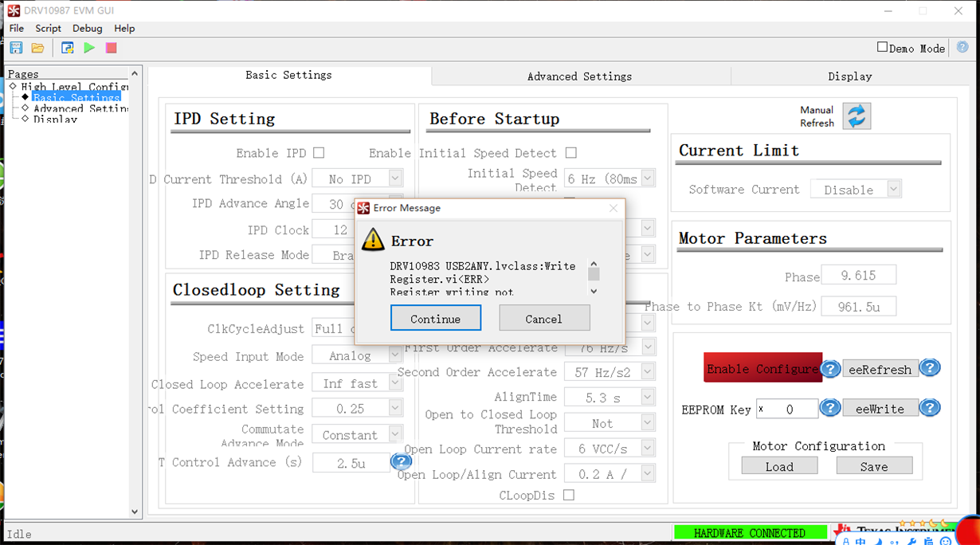The image size is (980, 545).
Task: Click the script window toolbar icon
Action: pos(68,48)
